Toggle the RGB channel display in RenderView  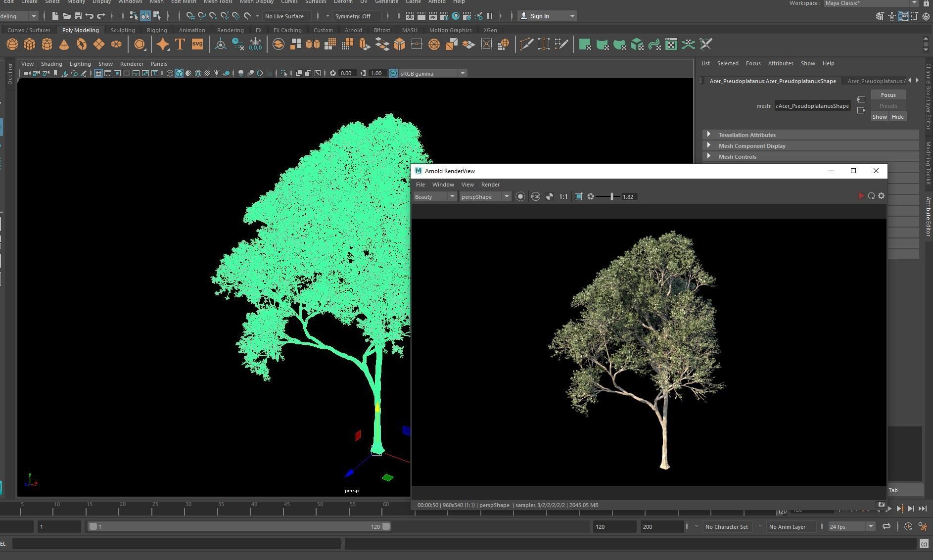coord(536,197)
